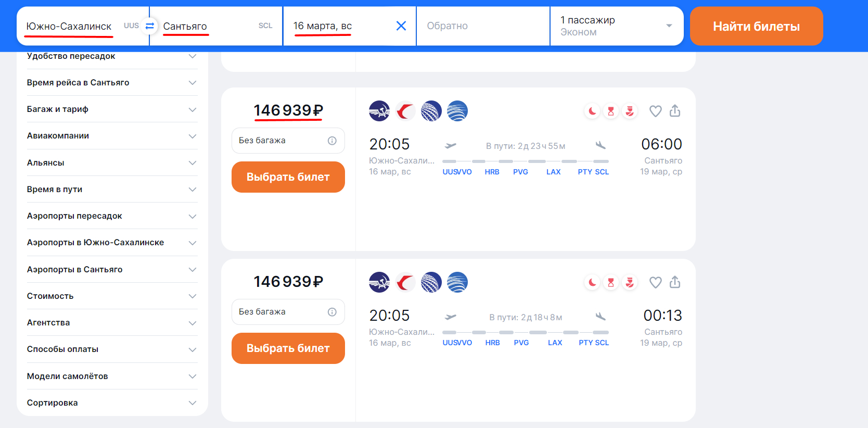Share the second ticket result
This screenshot has width=868, height=428.
pyautogui.click(x=675, y=282)
